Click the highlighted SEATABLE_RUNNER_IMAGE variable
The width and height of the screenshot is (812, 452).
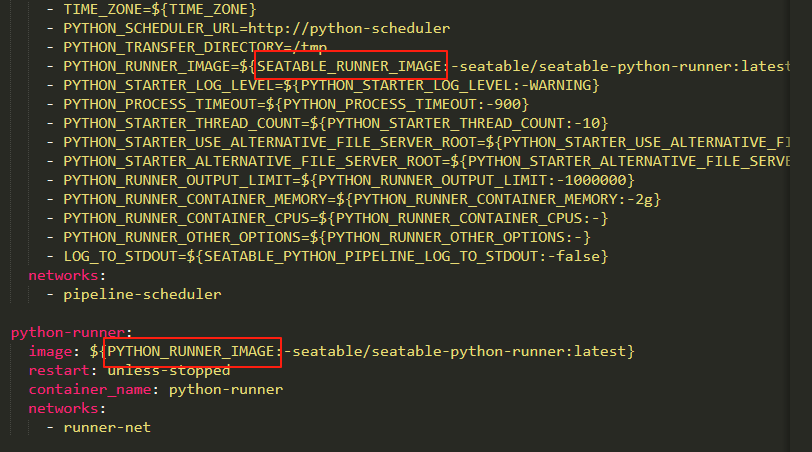click(350, 66)
